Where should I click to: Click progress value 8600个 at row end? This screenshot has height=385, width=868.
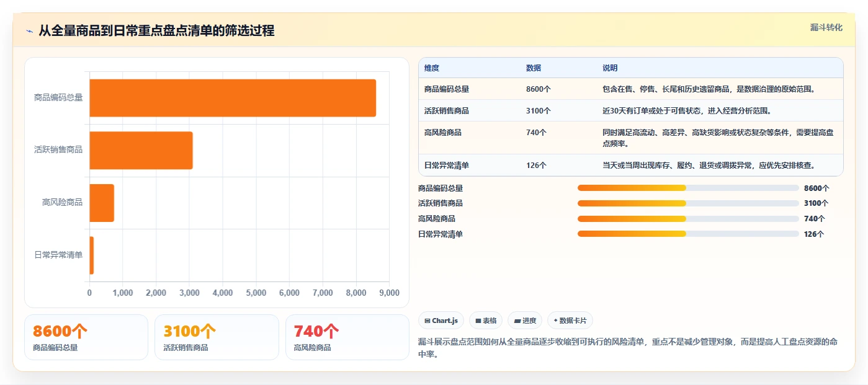click(x=817, y=188)
